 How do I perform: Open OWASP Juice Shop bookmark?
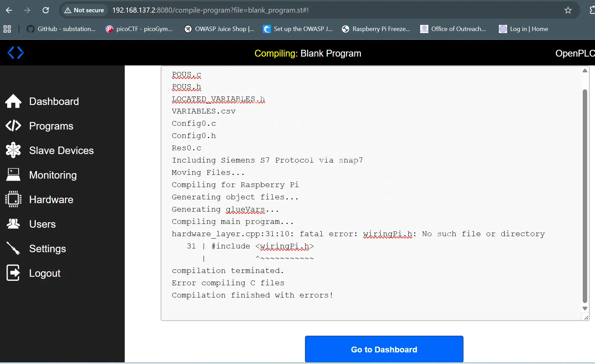tap(219, 29)
